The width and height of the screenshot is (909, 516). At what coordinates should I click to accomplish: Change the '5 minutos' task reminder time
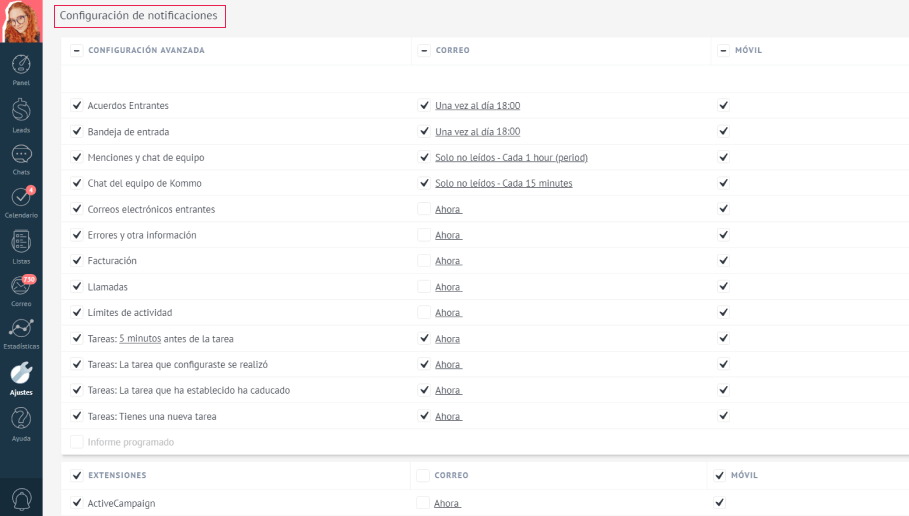(x=140, y=339)
